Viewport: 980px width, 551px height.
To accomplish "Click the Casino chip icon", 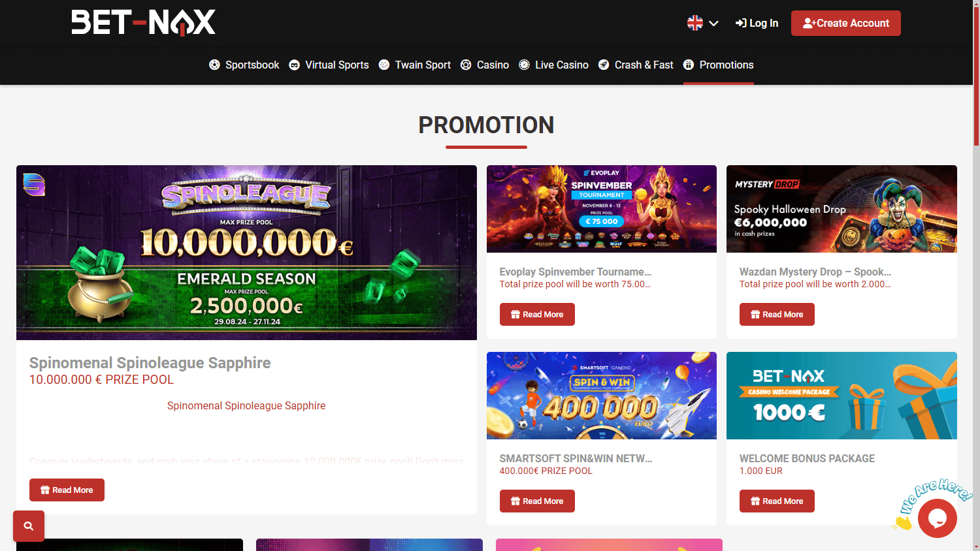I will click(x=466, y=65).
